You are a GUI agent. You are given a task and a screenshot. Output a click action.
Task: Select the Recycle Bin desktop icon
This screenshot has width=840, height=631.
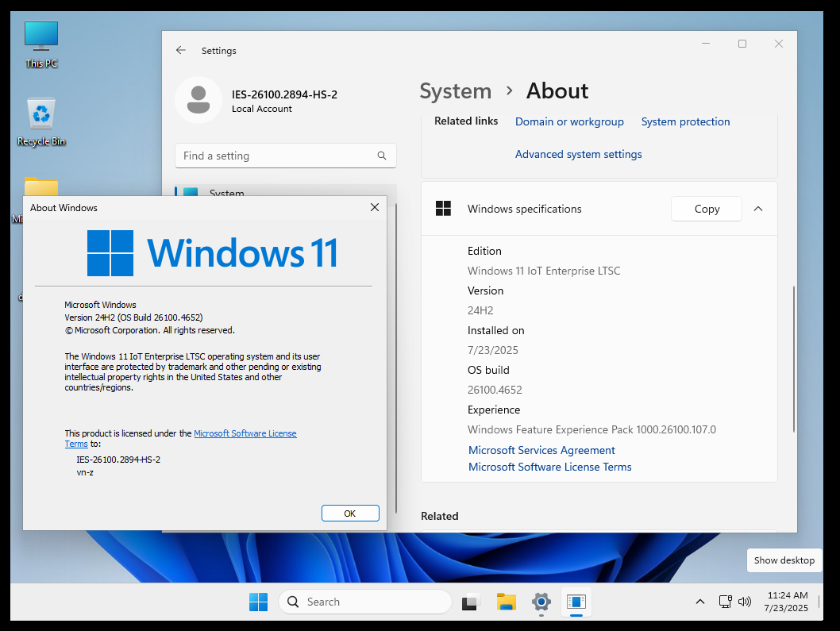point(41,122)
